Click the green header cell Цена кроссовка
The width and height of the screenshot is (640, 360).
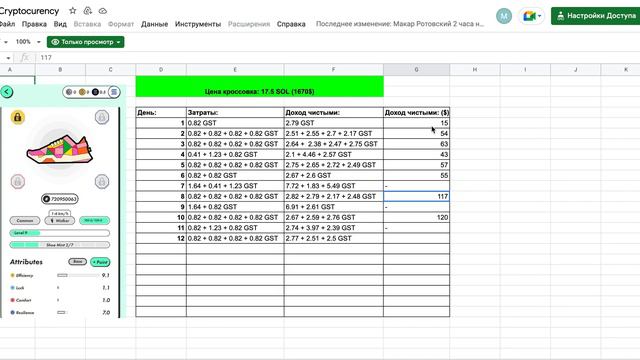260,87
